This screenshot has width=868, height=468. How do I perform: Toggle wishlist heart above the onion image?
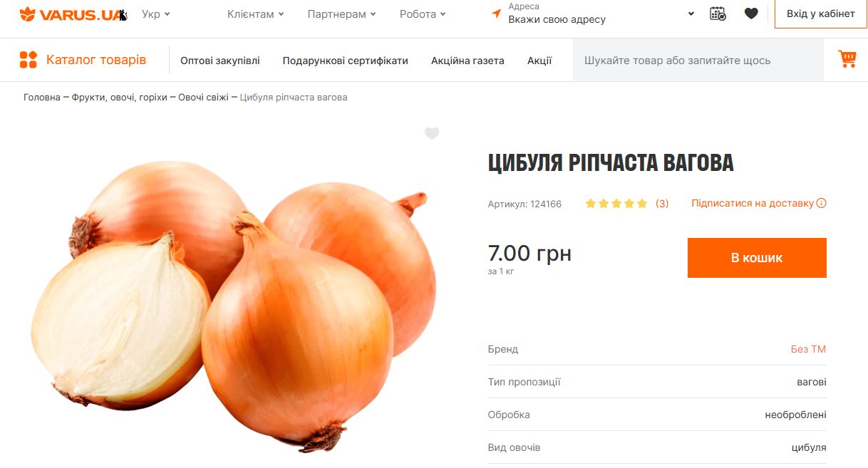(x=432, y=133)
